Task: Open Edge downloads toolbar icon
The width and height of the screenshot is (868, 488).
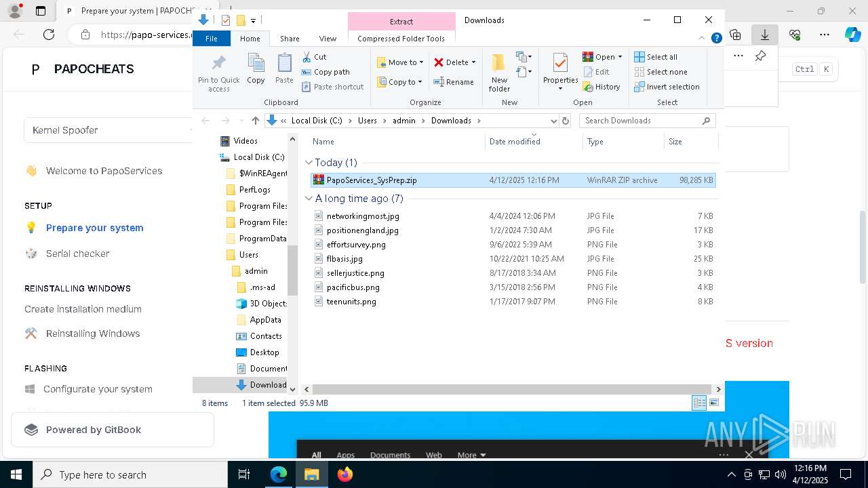Action: (x=765, y=35)
